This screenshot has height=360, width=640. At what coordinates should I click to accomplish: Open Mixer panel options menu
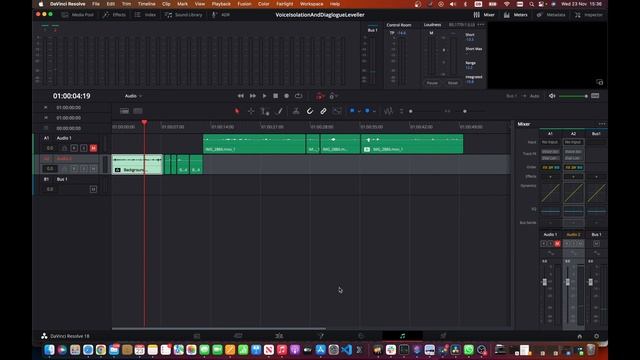(602, 124)
